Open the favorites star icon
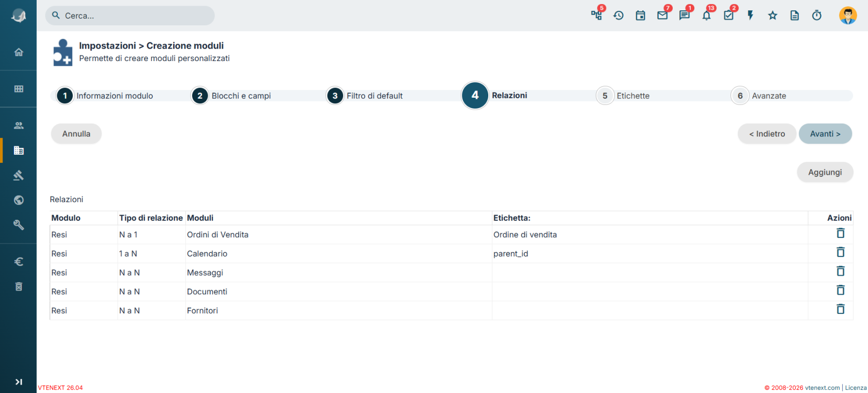 click(x=772, y=16)
